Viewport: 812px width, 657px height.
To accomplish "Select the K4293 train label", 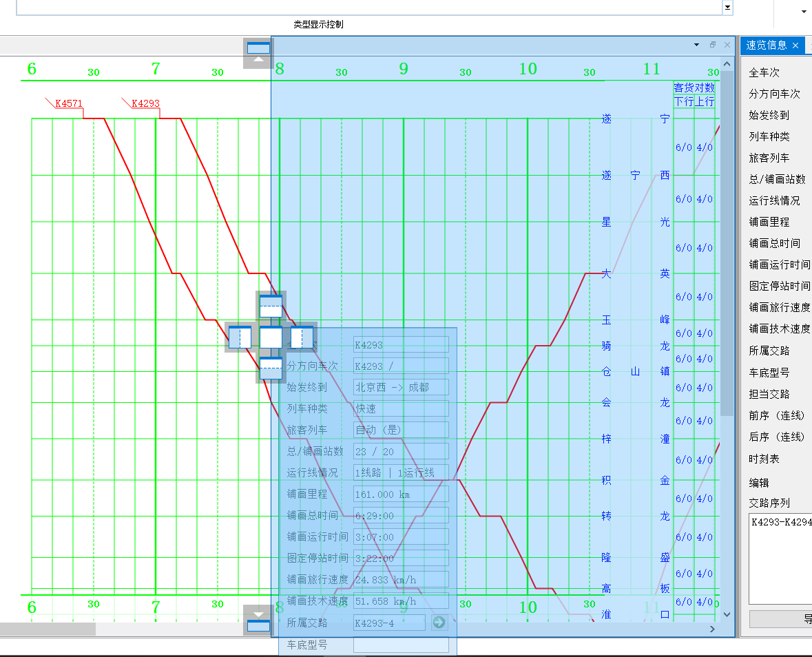I will tap(145, 103).
